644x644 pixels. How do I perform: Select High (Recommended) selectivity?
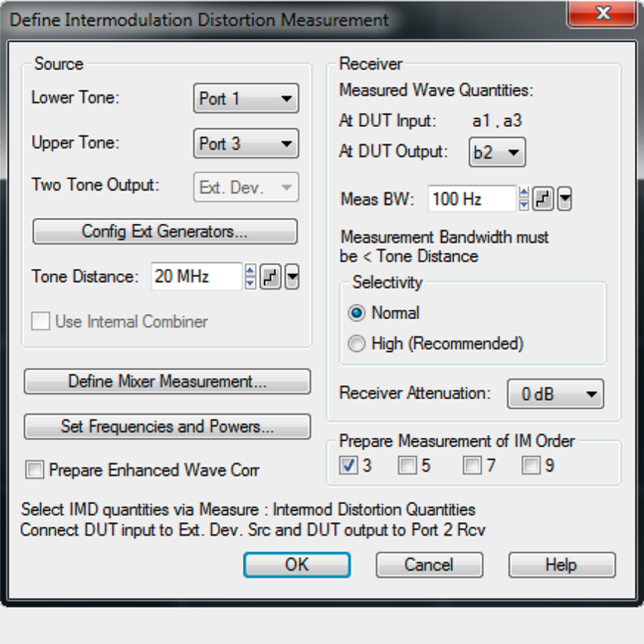[357, 344]
